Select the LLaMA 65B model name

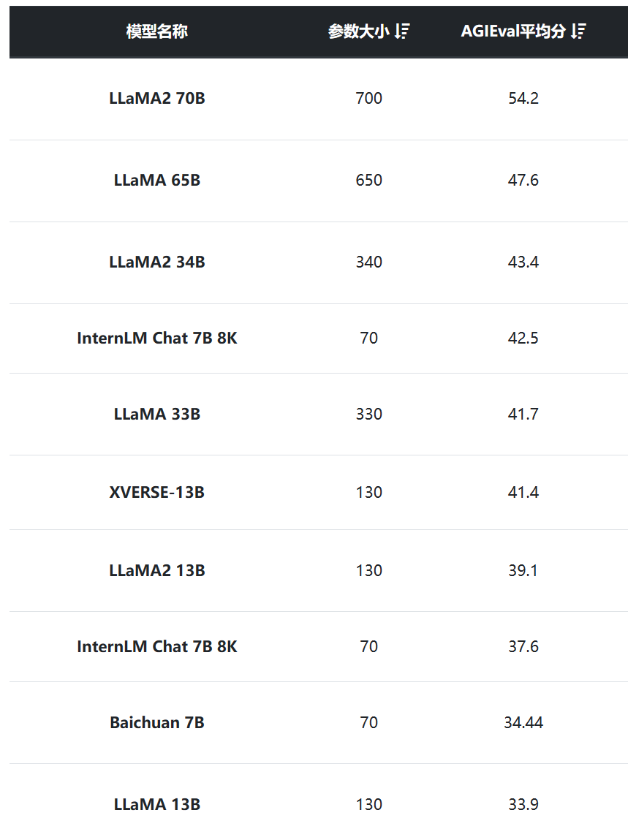point(157,180)
